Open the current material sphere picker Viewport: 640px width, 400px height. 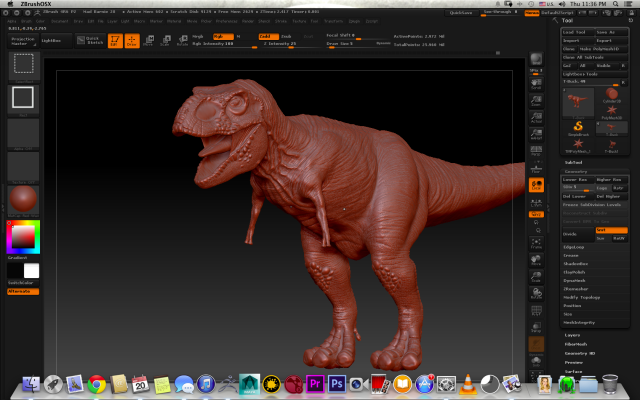pos(24,199)
